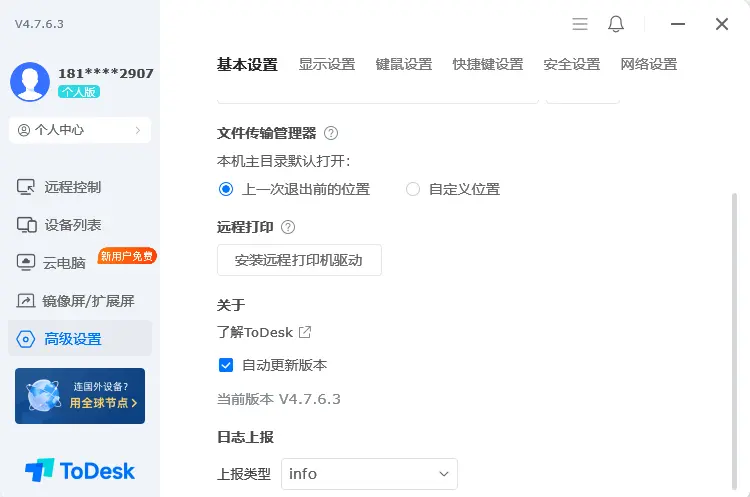Open 高级设置 in sidebar
This screenshot has height=497, width=750.
coord(80,339)
